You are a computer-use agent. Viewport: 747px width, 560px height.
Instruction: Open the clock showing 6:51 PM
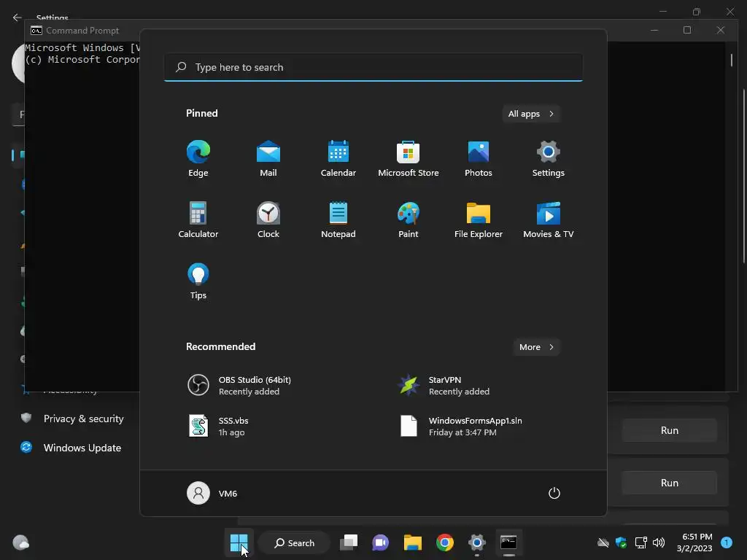click(694, 542)
